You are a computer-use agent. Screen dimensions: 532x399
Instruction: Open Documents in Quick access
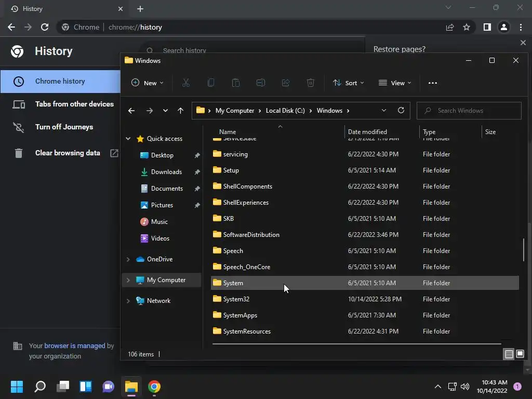(167, 189)
